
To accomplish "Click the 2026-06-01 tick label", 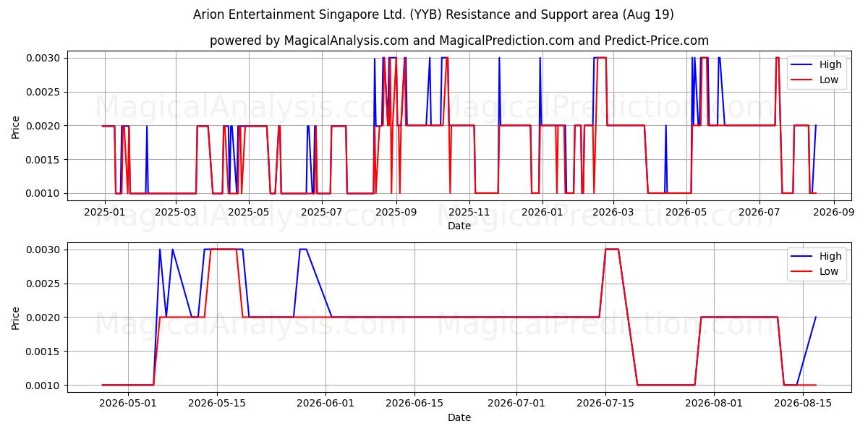I will 325,404.
